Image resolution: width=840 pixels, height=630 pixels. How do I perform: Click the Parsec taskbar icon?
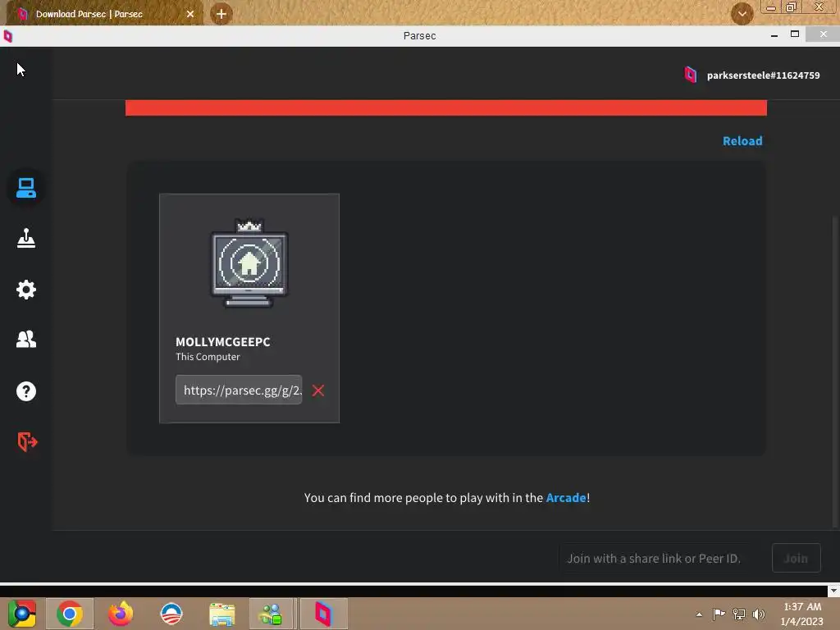(323, 614)
